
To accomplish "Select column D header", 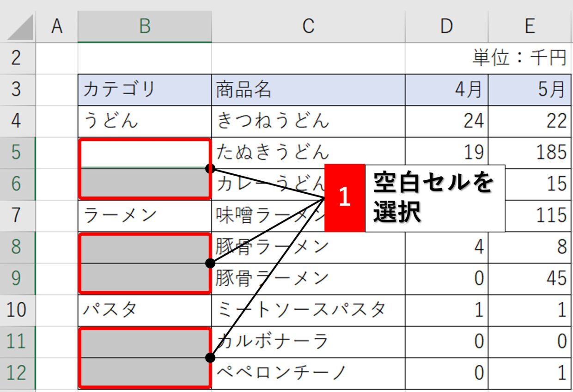I will [446, 27].
